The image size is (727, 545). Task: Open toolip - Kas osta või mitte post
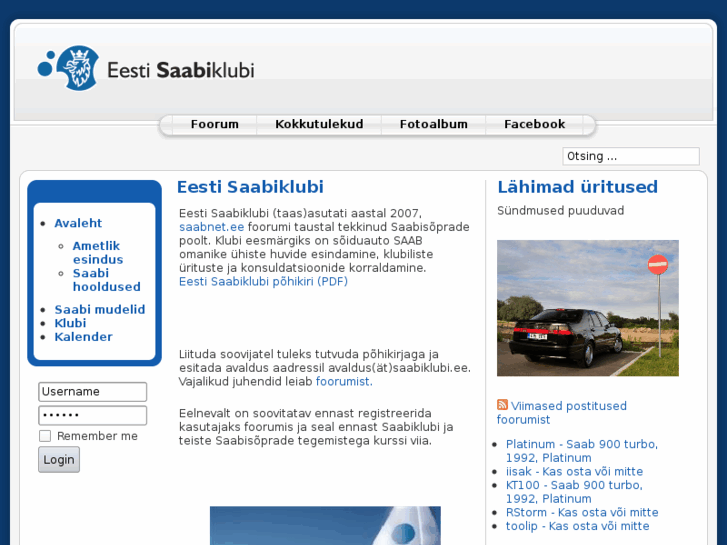[x=577, y=526]
